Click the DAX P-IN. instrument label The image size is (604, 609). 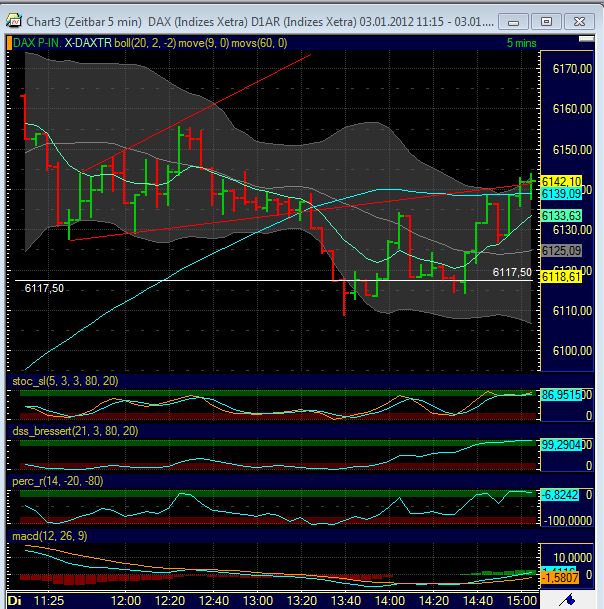(x=37, y=43)
